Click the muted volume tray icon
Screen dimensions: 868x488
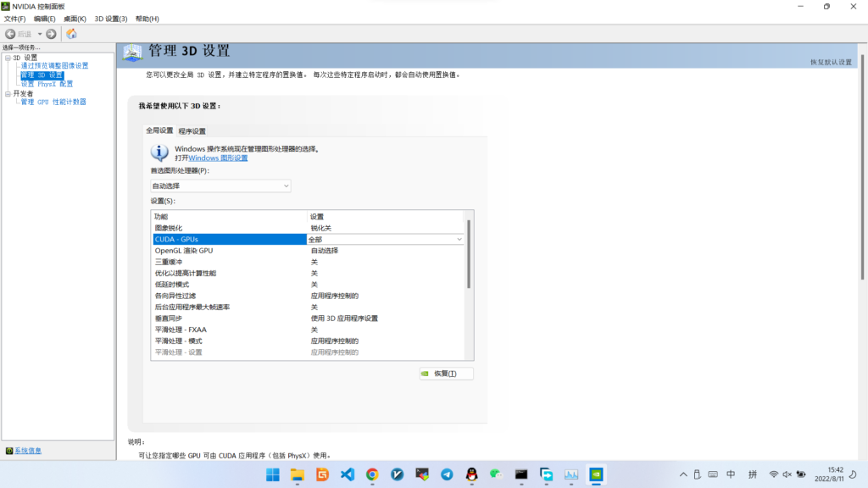click(x=787, y=474)
